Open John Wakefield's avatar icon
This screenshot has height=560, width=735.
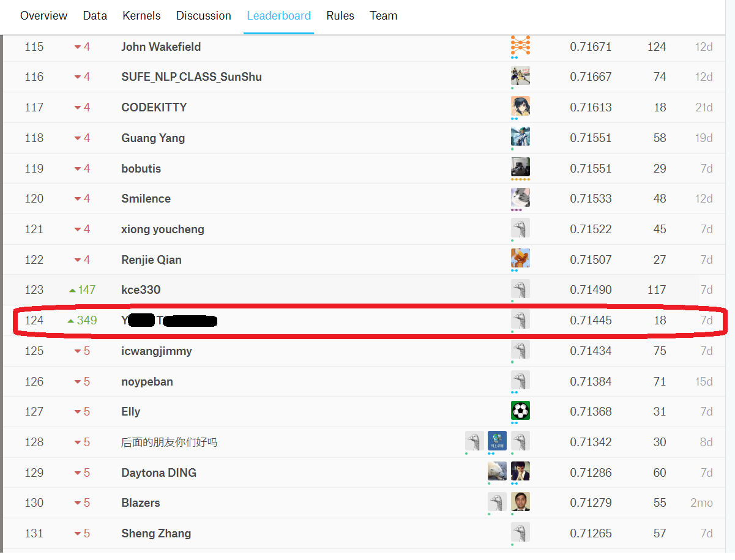(520, 45)
